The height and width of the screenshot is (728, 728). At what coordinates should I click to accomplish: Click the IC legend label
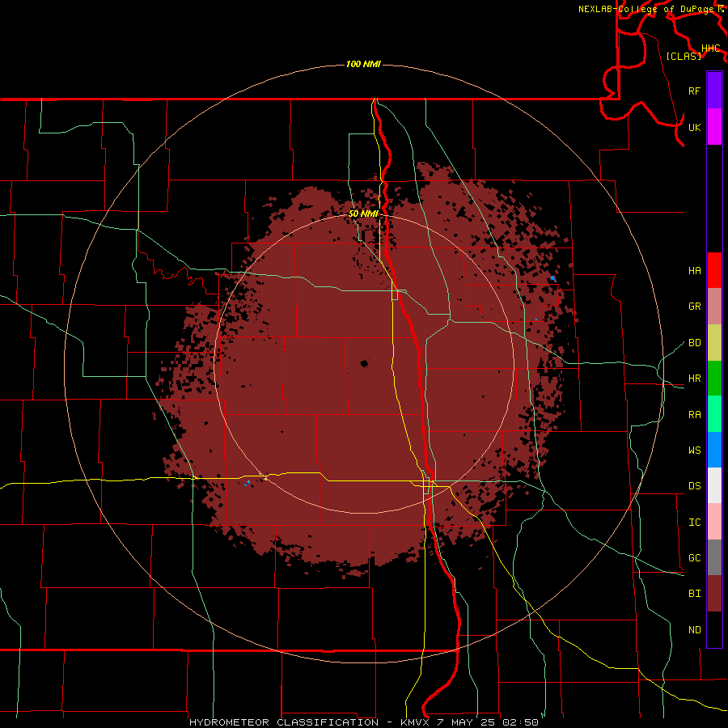click(x=694, y=522)
